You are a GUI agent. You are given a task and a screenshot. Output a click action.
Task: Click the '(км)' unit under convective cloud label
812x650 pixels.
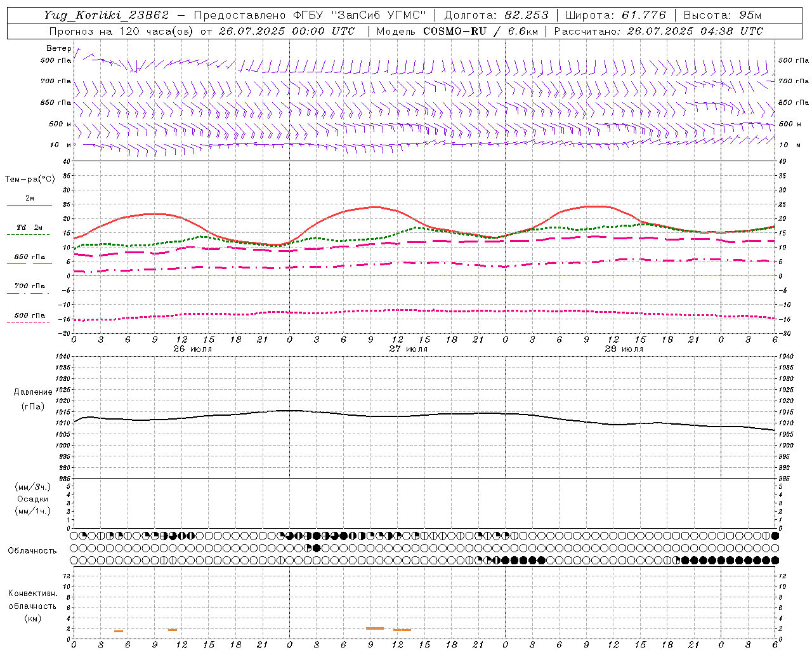click(x=33, y=618)
